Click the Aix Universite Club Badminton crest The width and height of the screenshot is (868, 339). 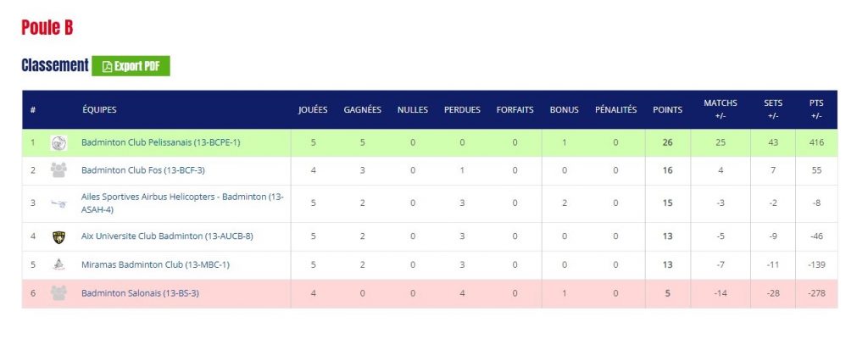point(58,237)
